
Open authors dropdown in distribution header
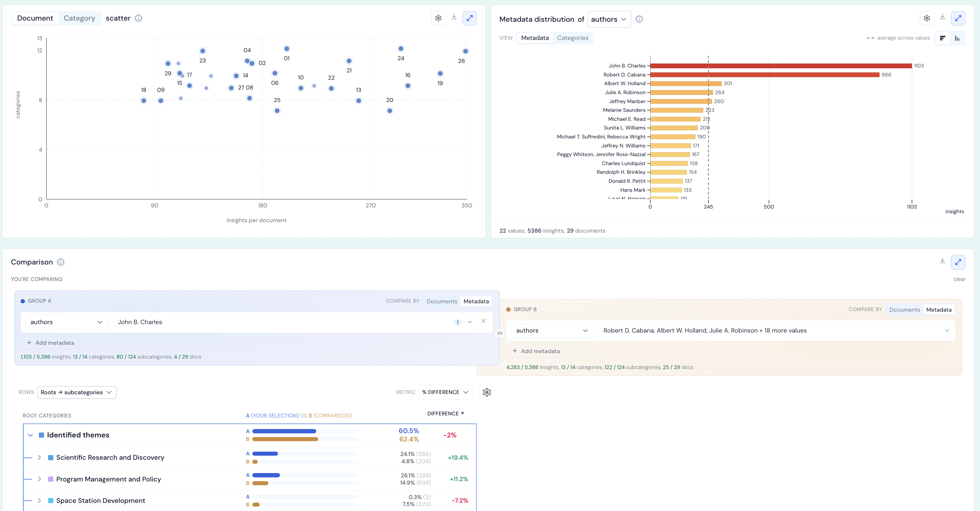(x=609, y=19)
